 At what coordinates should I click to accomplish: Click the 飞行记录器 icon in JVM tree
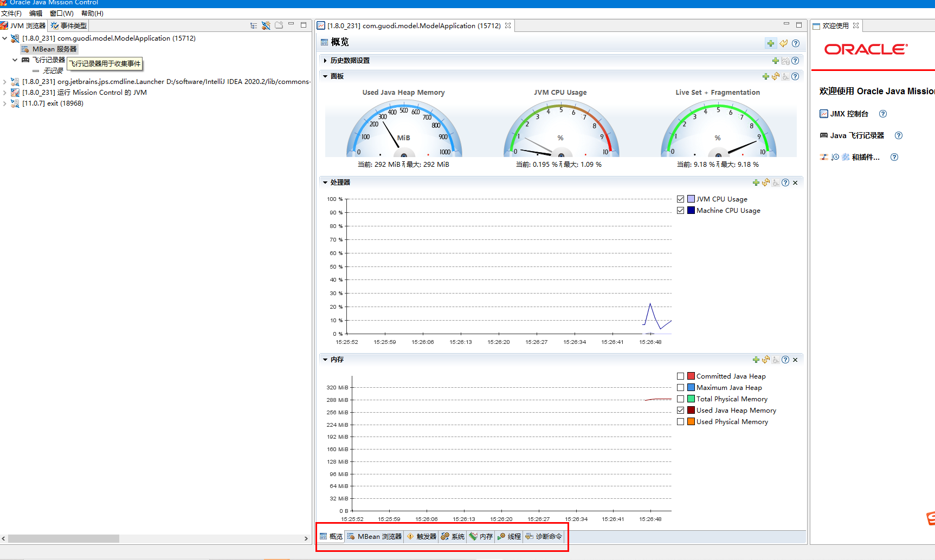[x=25, y=60]
